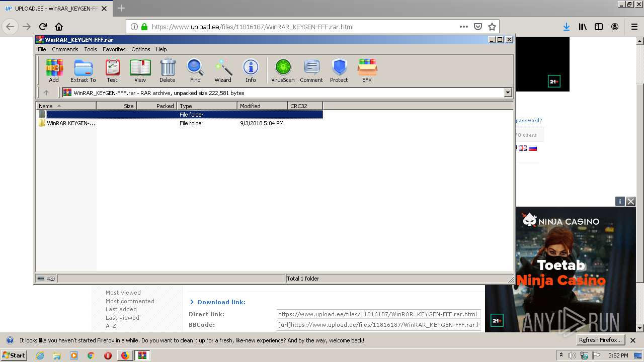Toggle Firefox sidebar icon

coord(599,27)
